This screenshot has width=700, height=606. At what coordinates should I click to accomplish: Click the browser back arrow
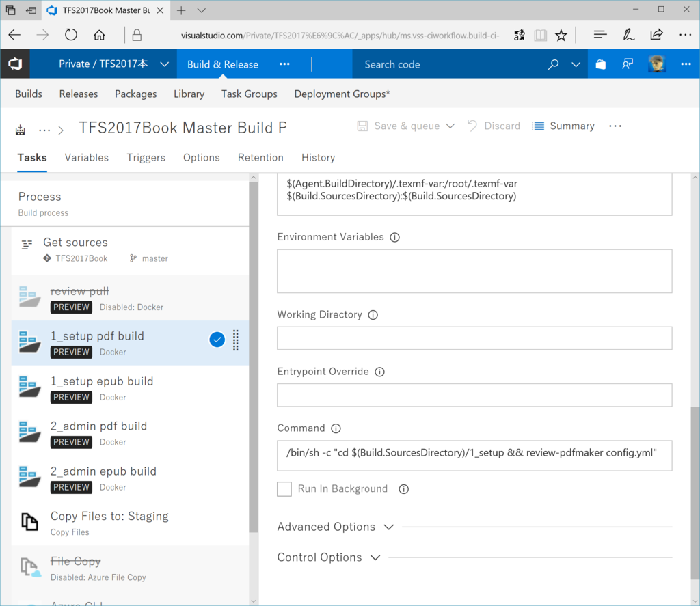[15, 35]
